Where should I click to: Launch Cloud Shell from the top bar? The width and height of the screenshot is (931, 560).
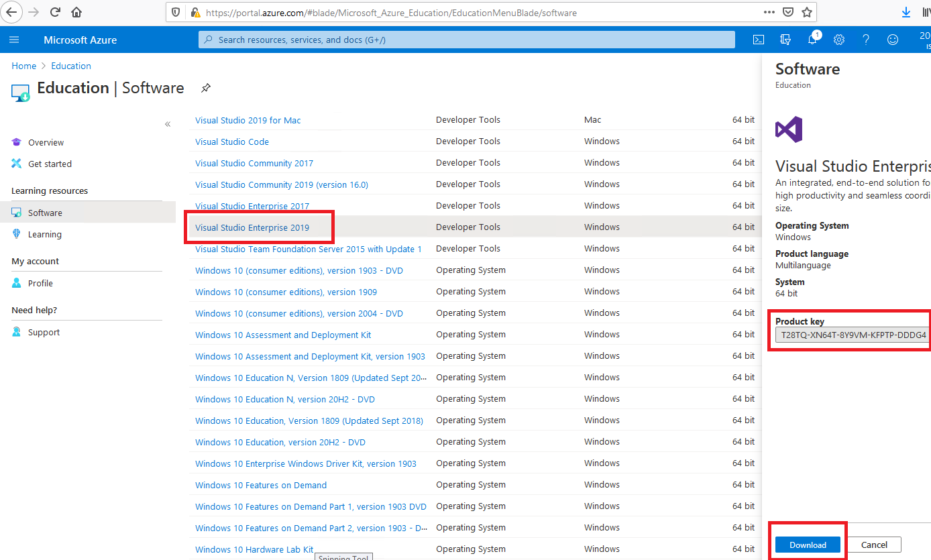(759, 40)
